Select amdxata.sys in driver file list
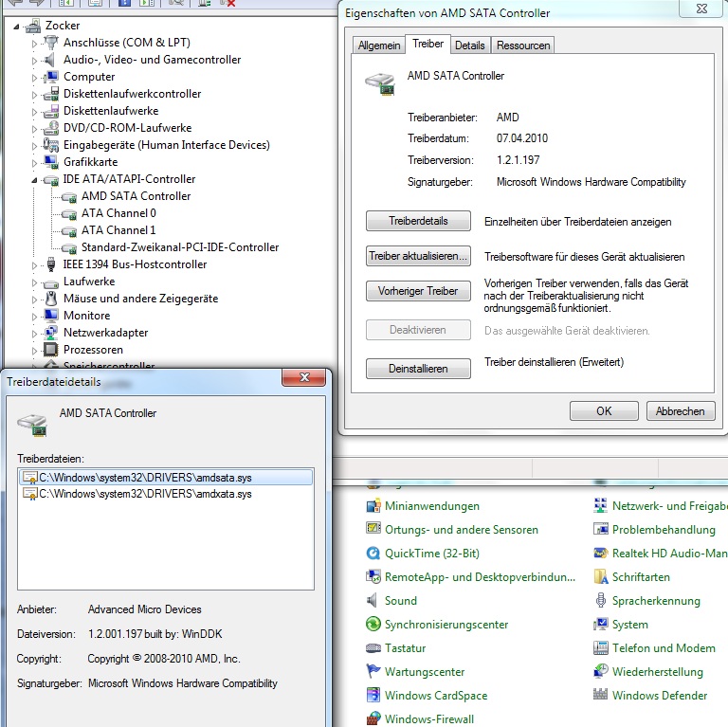Viewport: 728px width, 727px height. click(166, 494)
